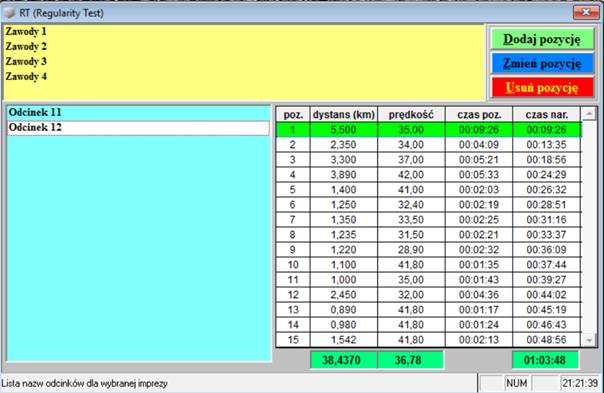Click time cell 00:05:21 in row 3

pos(479,160)
